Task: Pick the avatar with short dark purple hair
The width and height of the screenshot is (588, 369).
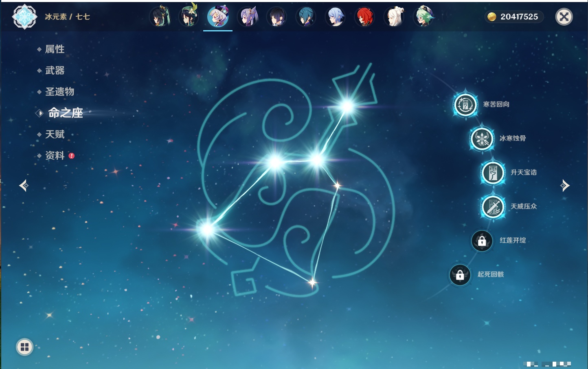Action: tap(276, 17)
